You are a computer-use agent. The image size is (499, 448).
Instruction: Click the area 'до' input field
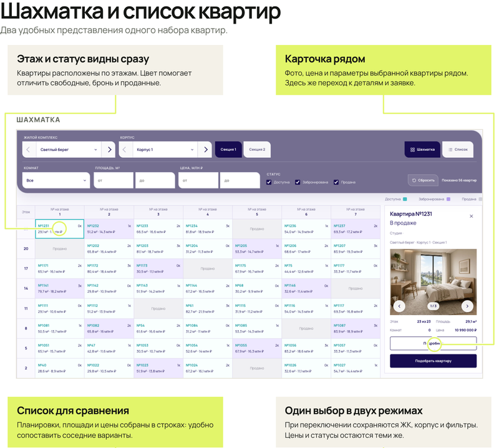tap(155, 180)
